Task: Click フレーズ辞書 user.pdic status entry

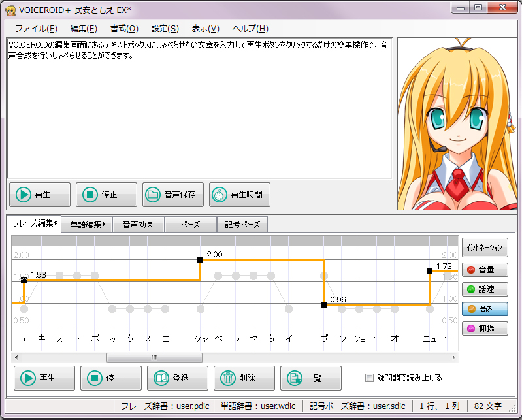Action: (165, 406)
